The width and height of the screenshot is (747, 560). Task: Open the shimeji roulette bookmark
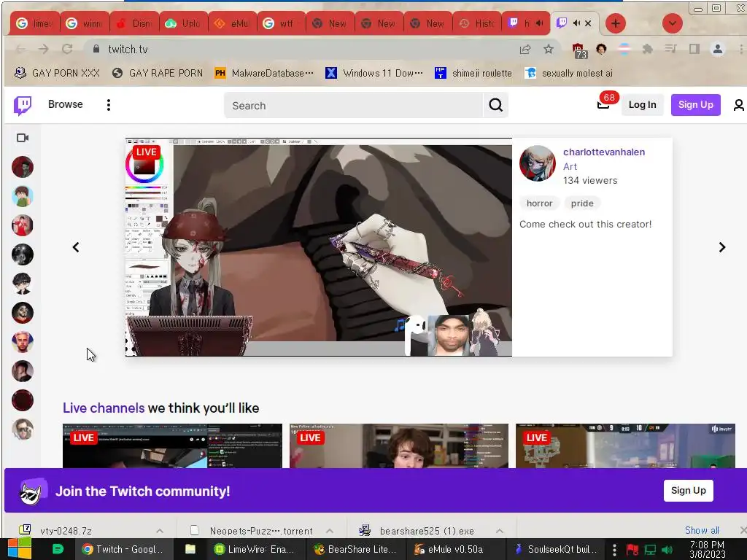473,73
